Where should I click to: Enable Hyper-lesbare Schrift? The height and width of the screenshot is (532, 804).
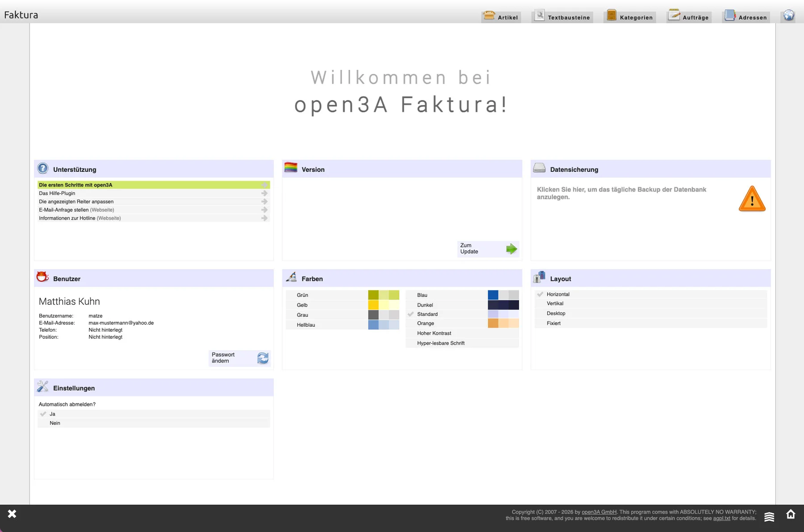pos(462,343)
